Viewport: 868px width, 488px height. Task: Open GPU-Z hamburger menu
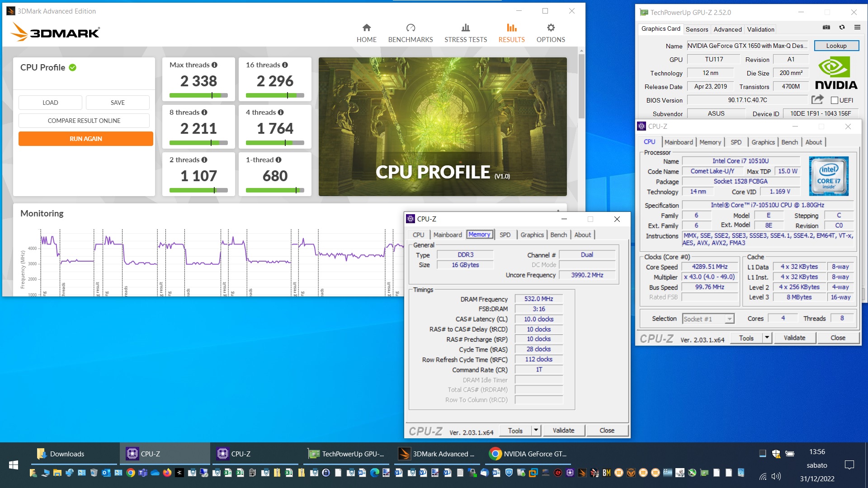857,28
